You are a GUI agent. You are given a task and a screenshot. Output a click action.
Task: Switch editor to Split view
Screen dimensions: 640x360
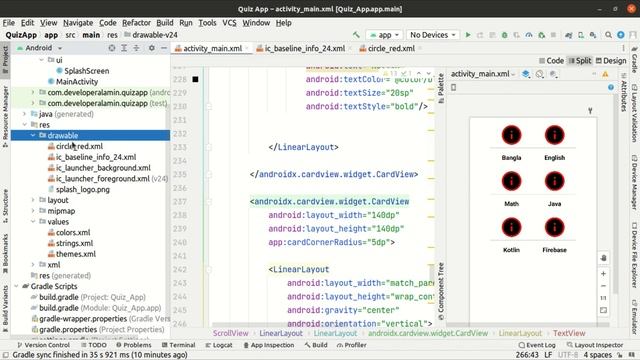click(580, 61)
